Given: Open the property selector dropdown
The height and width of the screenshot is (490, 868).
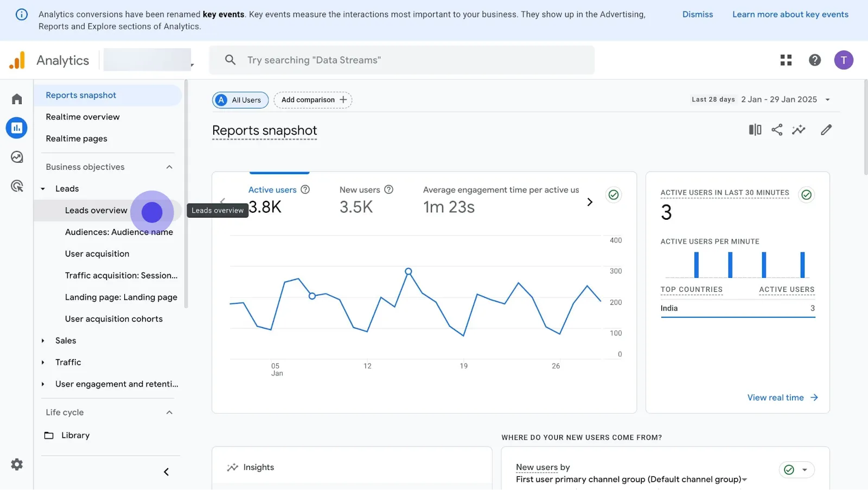Looking at the screenshot, I should pos(192,65).
